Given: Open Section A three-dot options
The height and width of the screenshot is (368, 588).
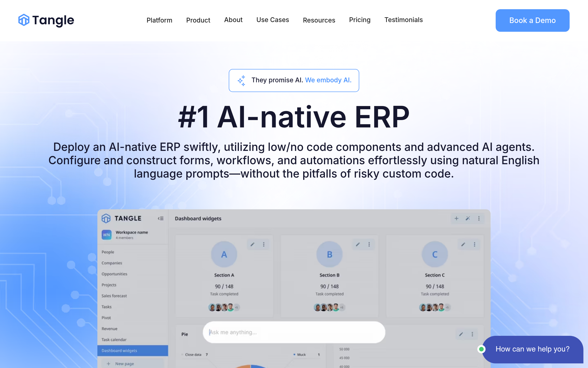Looking at the screenshot, I should tap(264, 244).
